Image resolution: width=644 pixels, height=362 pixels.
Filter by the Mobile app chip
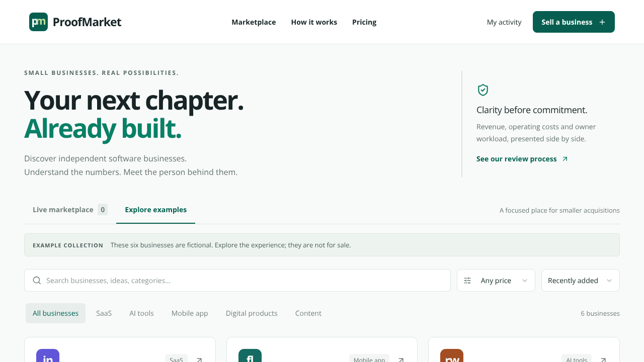point(190,313)
